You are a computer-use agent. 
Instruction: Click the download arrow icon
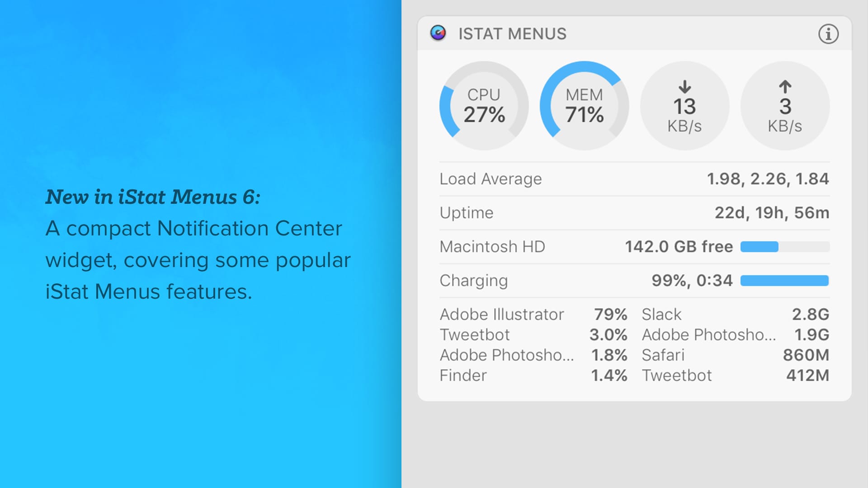pos(685,87)
